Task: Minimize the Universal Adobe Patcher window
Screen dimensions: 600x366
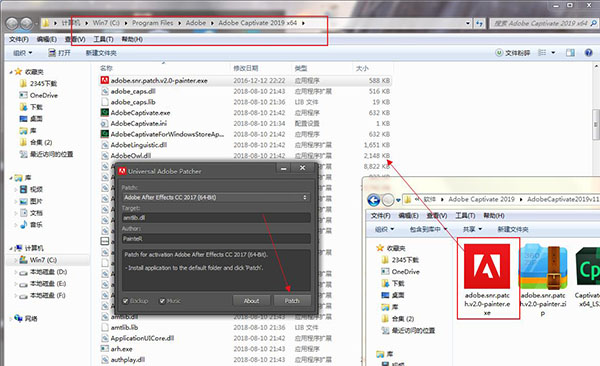Action: 284,168
